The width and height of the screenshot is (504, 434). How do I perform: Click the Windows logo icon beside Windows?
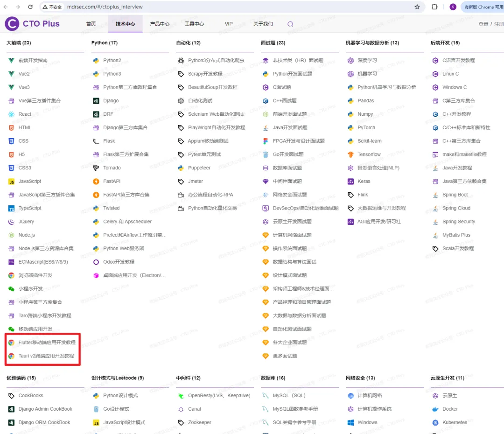pos(350,423)
